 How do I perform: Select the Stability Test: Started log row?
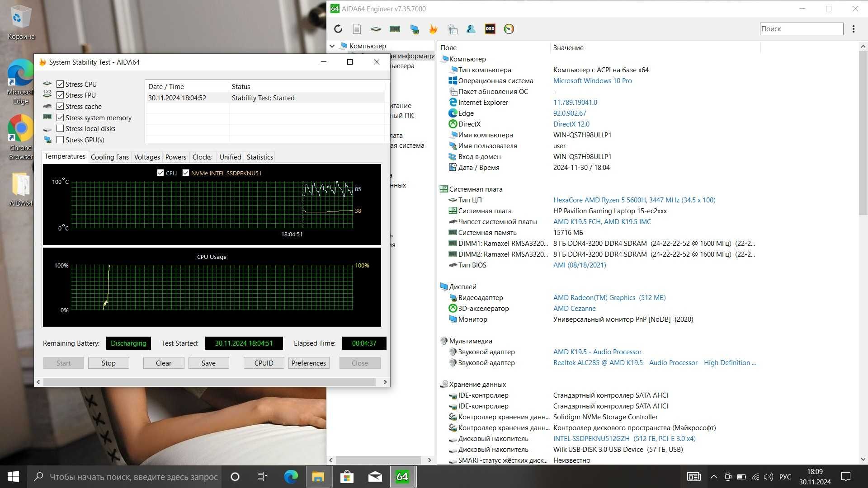266,98
